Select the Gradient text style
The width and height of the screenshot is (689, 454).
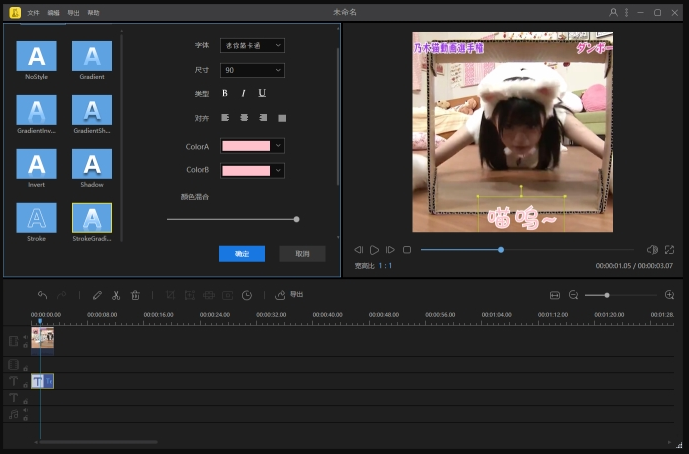click(92, 57)
